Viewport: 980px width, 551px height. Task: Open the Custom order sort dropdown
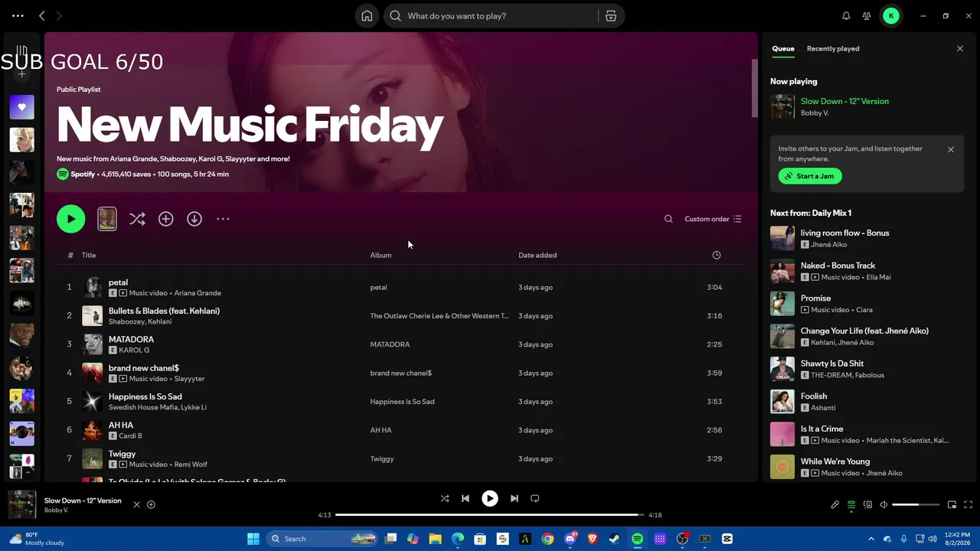point(713,219)
